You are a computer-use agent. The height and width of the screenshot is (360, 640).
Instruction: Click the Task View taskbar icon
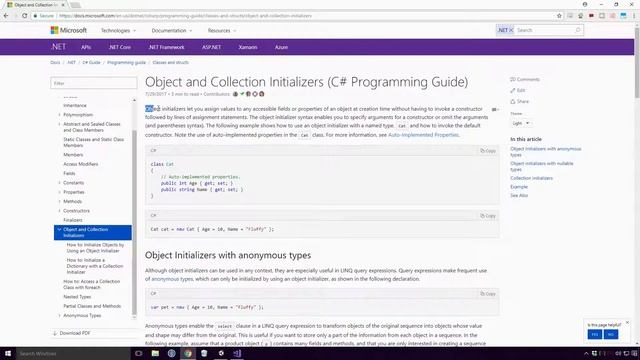click(x=138, y=353)
